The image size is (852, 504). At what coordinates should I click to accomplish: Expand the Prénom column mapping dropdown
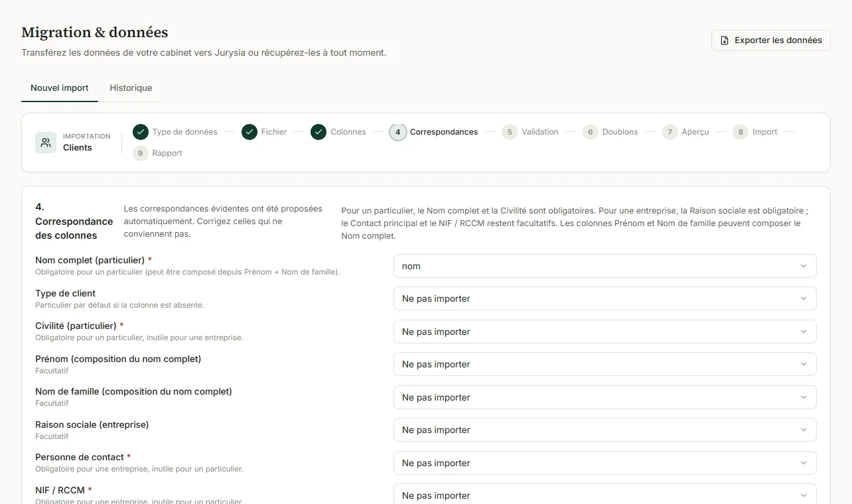[605, 364]
